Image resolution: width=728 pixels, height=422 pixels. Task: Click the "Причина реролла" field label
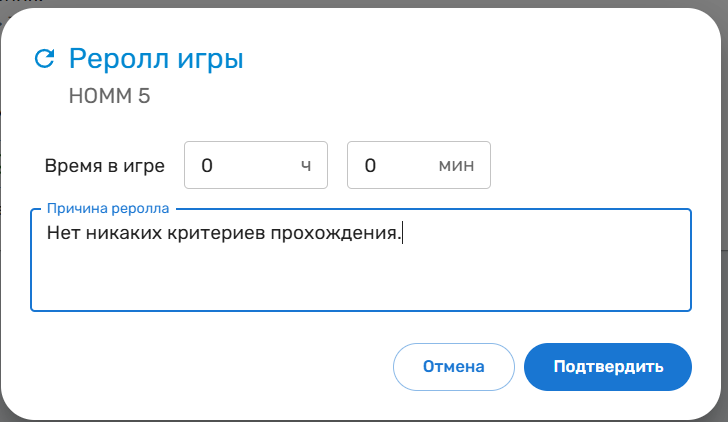108,208
